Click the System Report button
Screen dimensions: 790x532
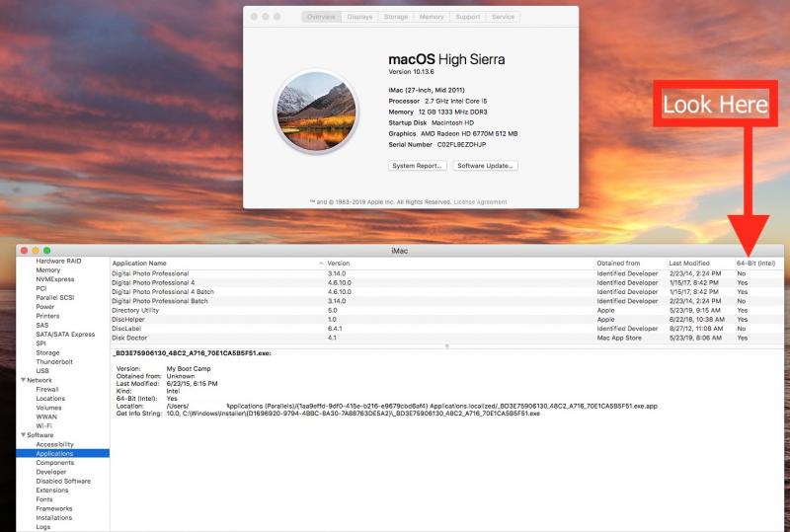417,166
